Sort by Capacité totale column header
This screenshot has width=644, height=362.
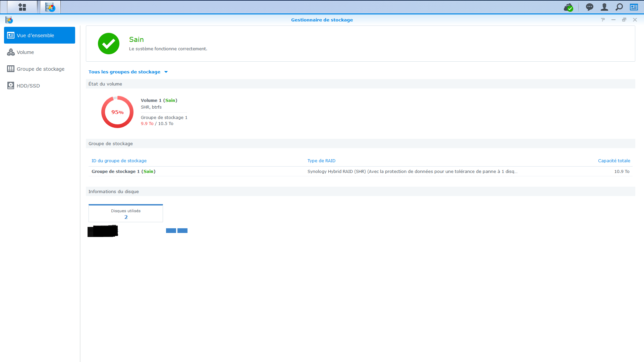coord(613,161)
